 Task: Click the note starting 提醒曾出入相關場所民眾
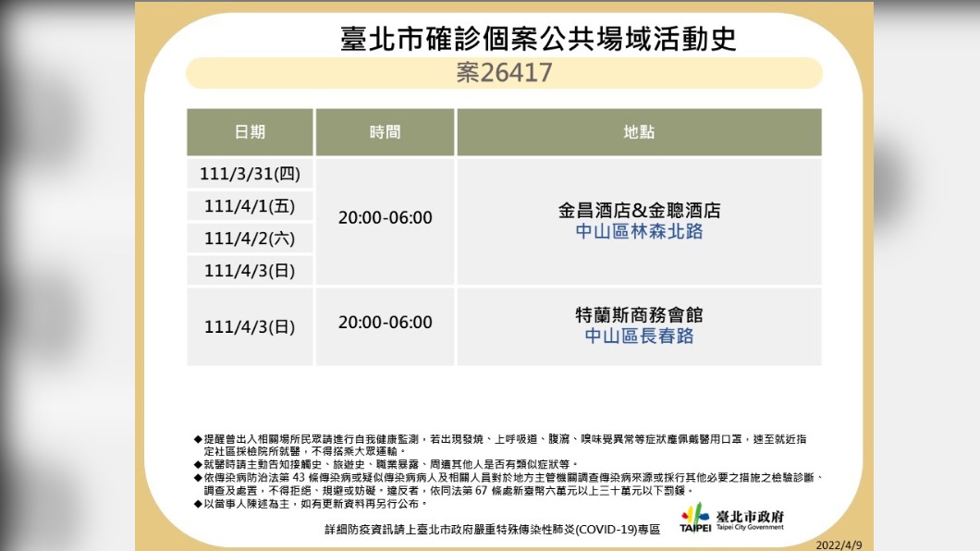500,445
